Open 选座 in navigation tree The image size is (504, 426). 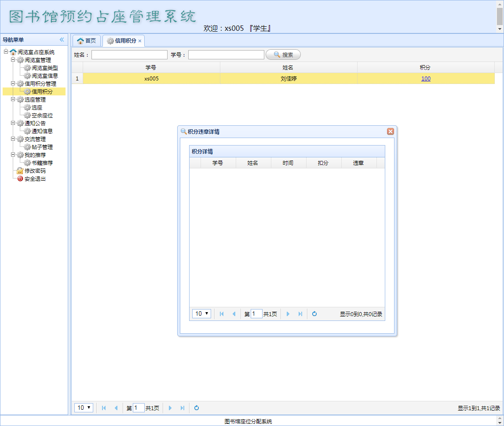point(37,107)
